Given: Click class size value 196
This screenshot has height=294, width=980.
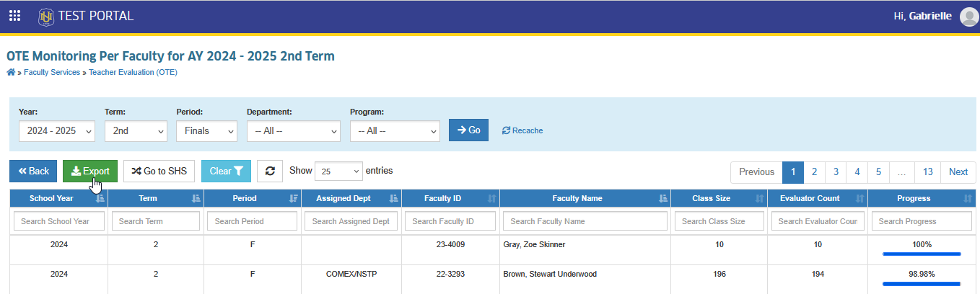Looking at the screenshot, I should 719,274.
